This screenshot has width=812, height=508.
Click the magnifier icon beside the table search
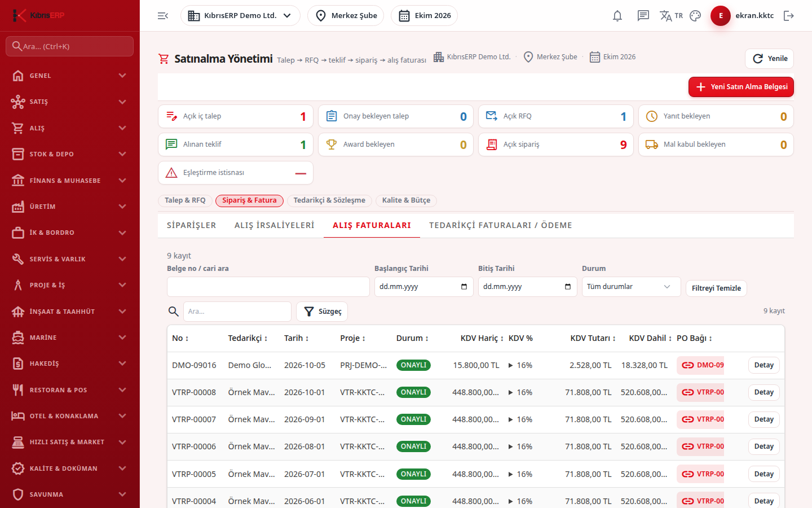click(174, 312)
